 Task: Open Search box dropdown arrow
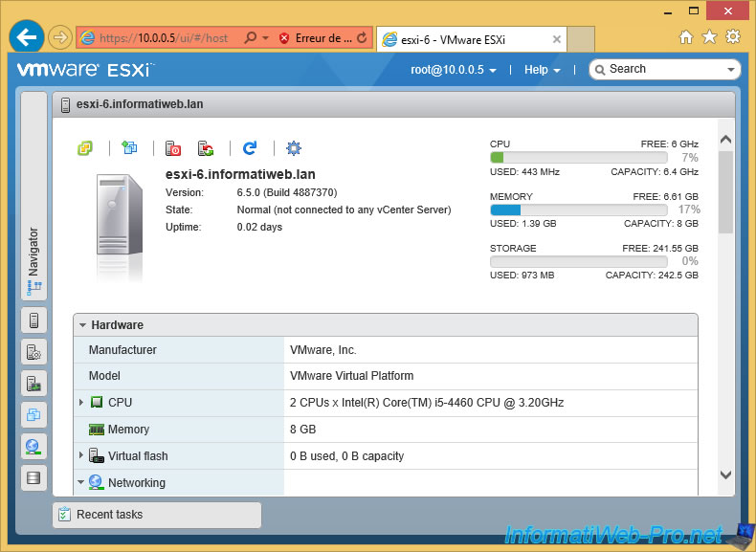coord(730,70)
